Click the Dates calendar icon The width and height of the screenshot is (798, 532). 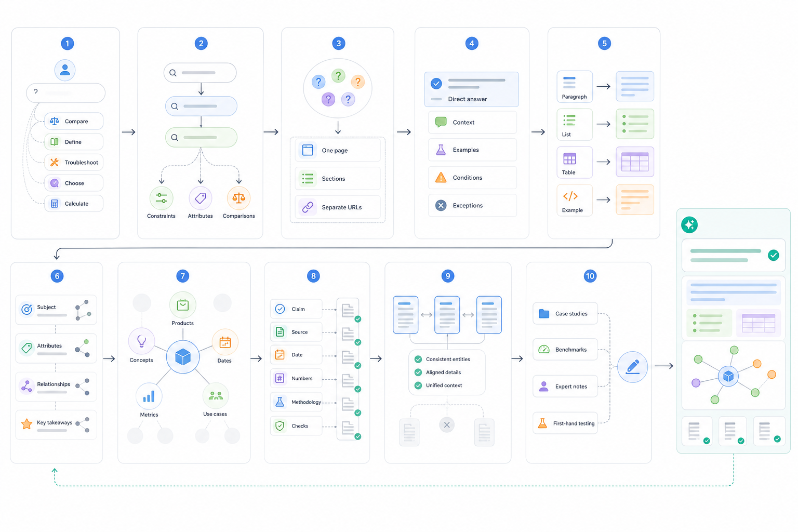coord(225,342)
